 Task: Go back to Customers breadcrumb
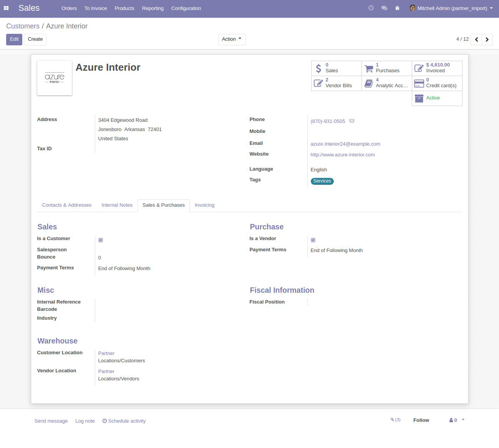(x=23, y=26)
